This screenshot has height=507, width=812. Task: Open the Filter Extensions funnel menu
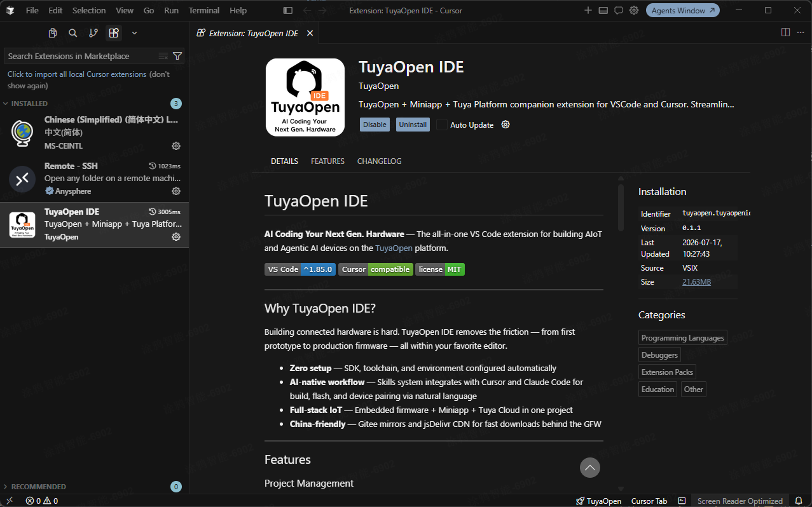177,56
